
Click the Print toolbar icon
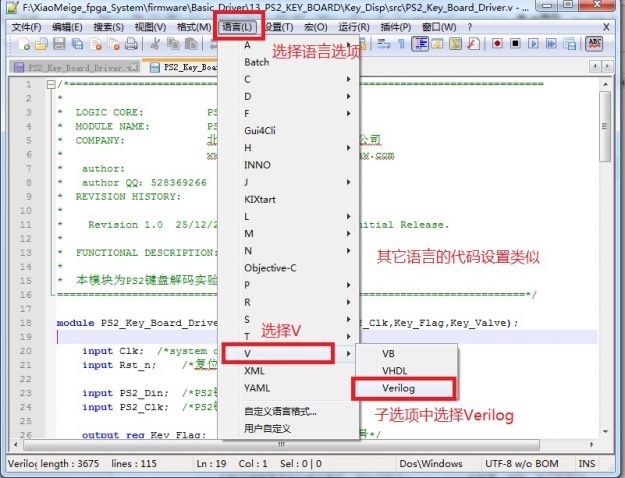[131, 44]
